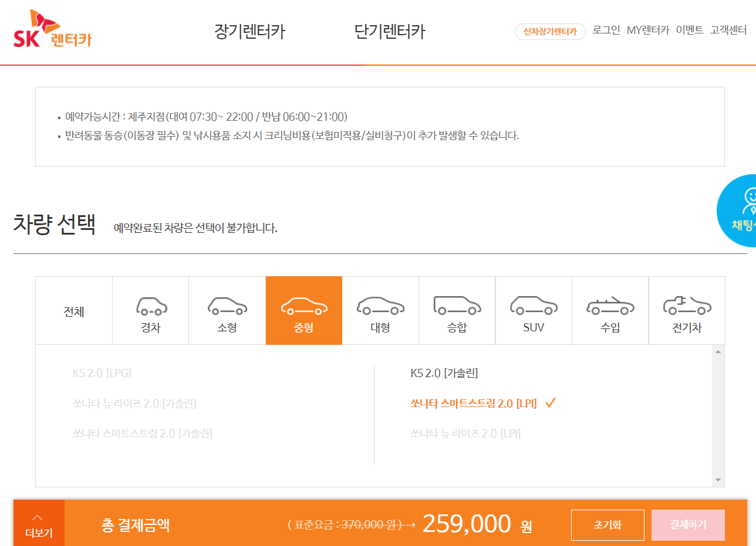Screen dimensions: 756x546
Task: Select the 수입 imported car tab
Action: (610, 311)
